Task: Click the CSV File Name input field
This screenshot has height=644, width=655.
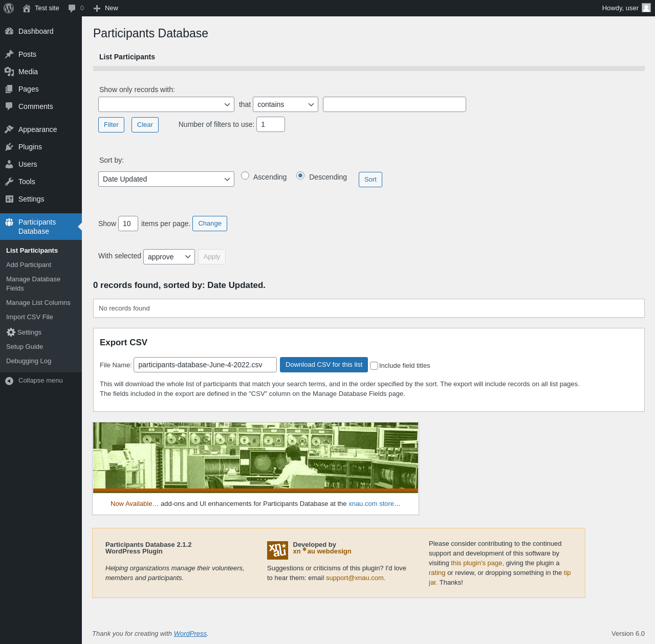Action: (205, 365)
